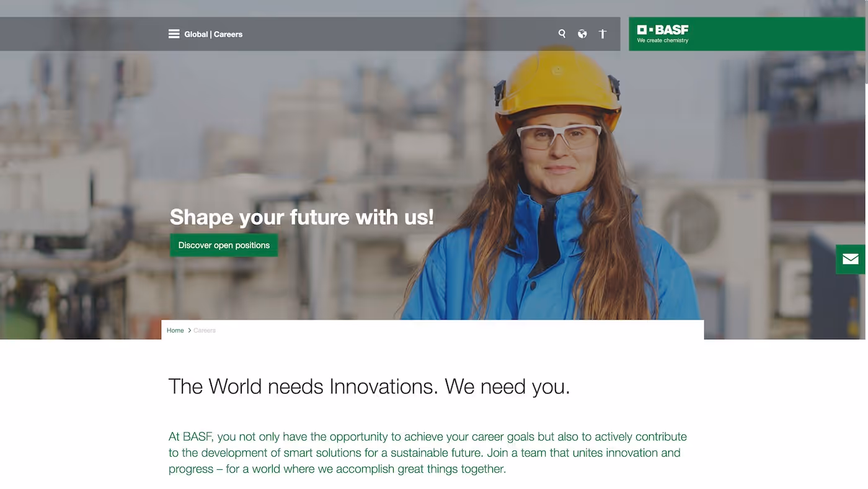Click the "Global | Careers" site title
The image size is (868, 489).
(213, 34)
